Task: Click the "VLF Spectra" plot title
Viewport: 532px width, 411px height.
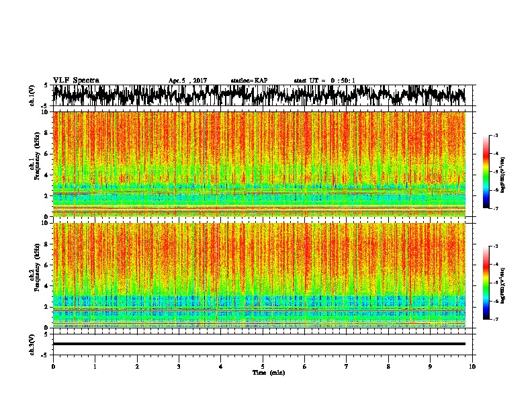Action: click(x=76, y=81)
